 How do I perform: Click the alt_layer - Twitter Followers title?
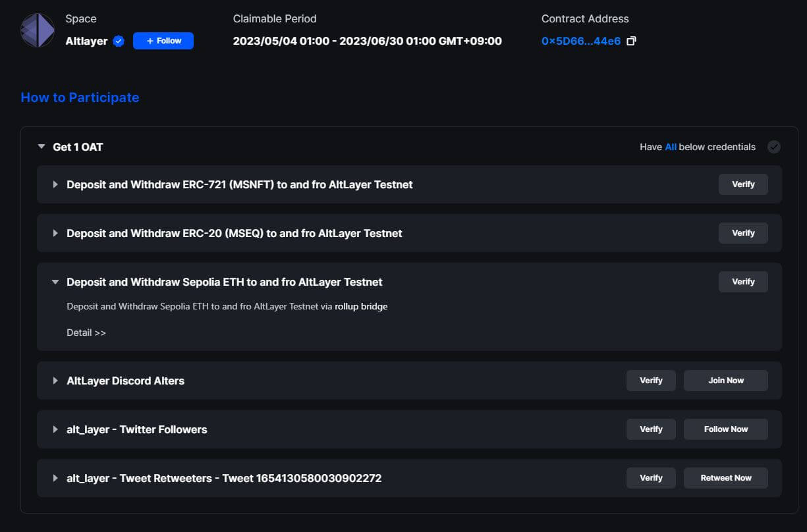(137, 429)
